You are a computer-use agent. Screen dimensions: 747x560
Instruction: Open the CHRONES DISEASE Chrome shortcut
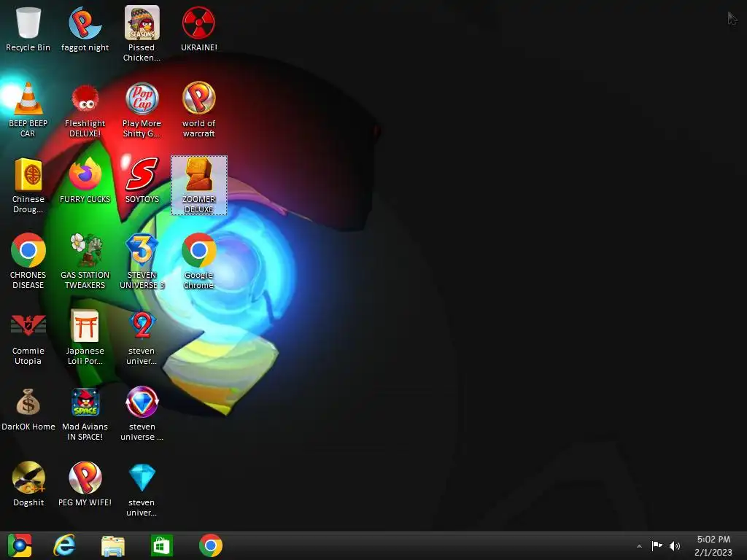click(28, 261)
